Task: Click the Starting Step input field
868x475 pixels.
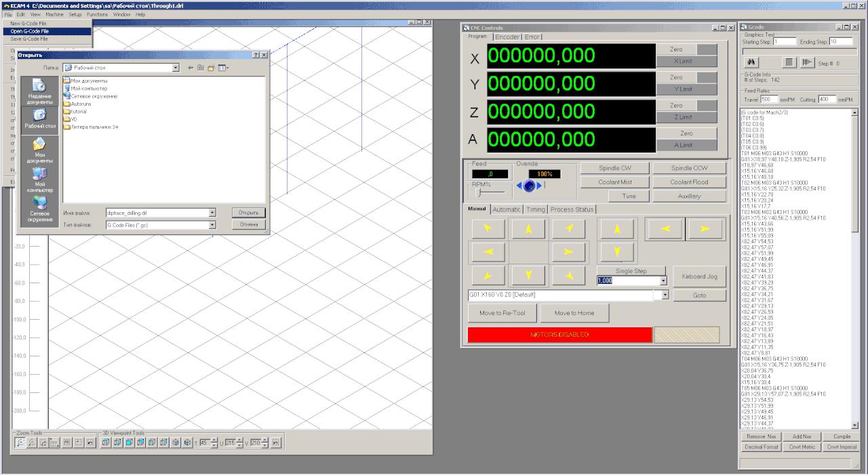Action: (785, 41)
